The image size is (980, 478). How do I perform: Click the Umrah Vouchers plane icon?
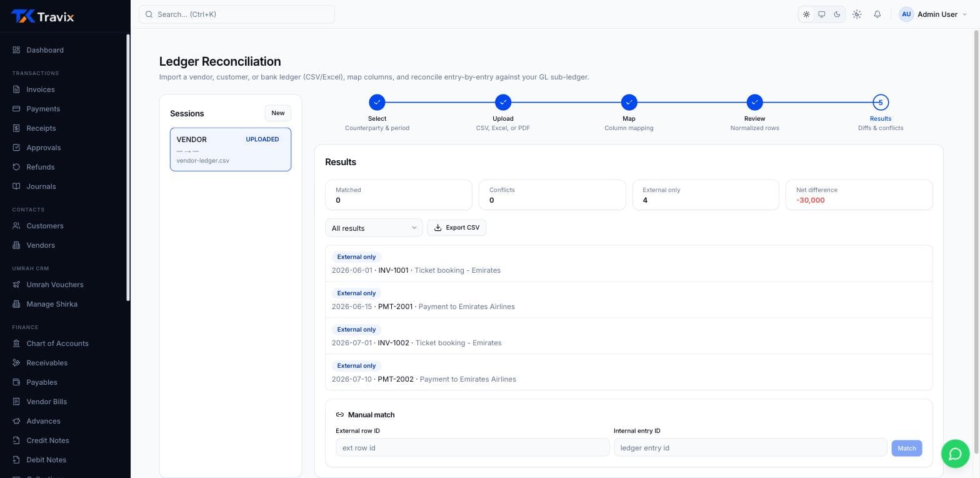click(x=17, y=285)
